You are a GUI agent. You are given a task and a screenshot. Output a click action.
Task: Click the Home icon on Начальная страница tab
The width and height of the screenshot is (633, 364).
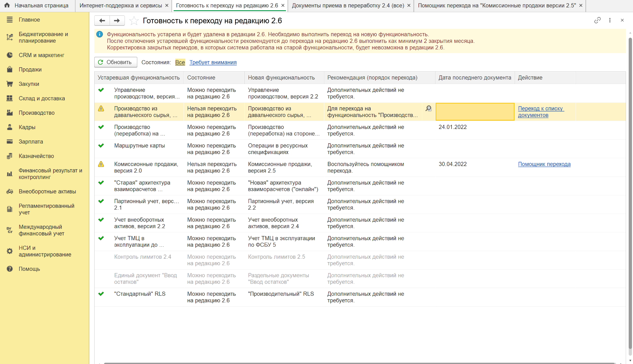click(x=7, y=5)
